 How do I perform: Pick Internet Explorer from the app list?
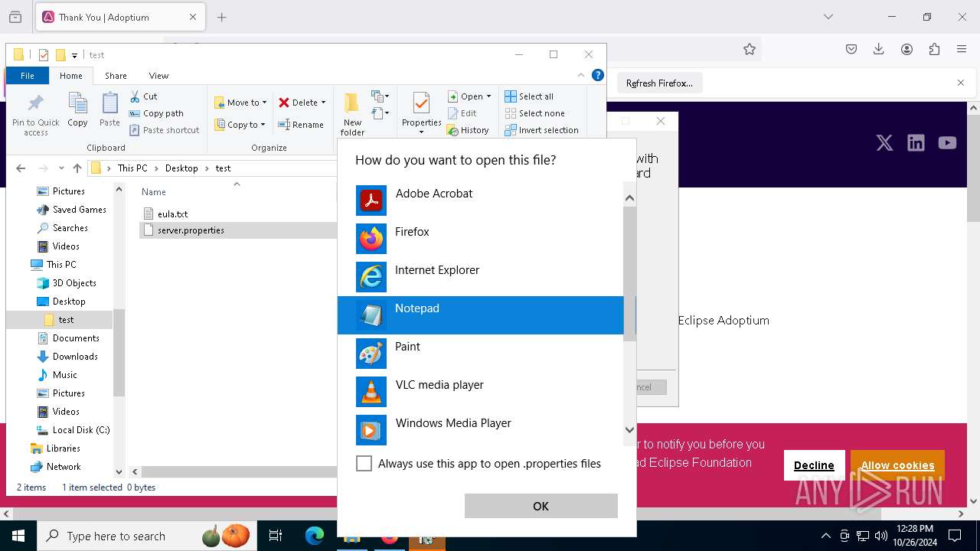point(481,277)
